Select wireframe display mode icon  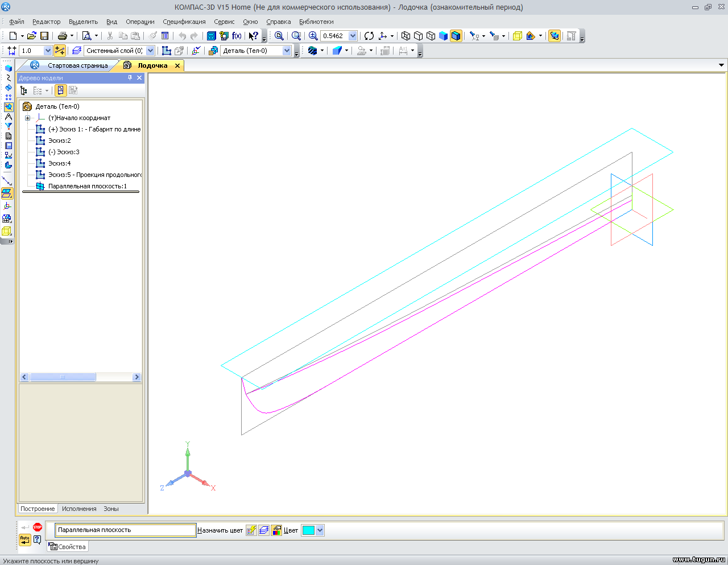click(x=406, y=36)
